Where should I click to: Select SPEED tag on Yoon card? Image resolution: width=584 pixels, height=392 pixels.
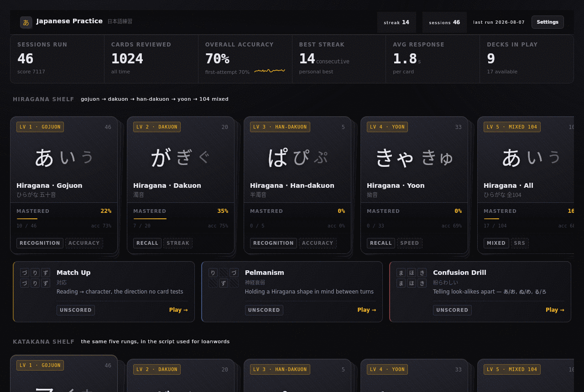pos(410,243)
